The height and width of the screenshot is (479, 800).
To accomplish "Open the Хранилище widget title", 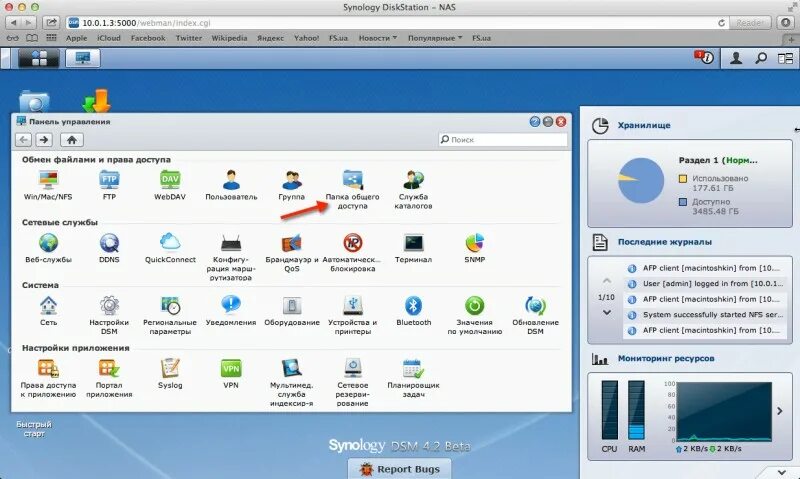I will point(644,125).
